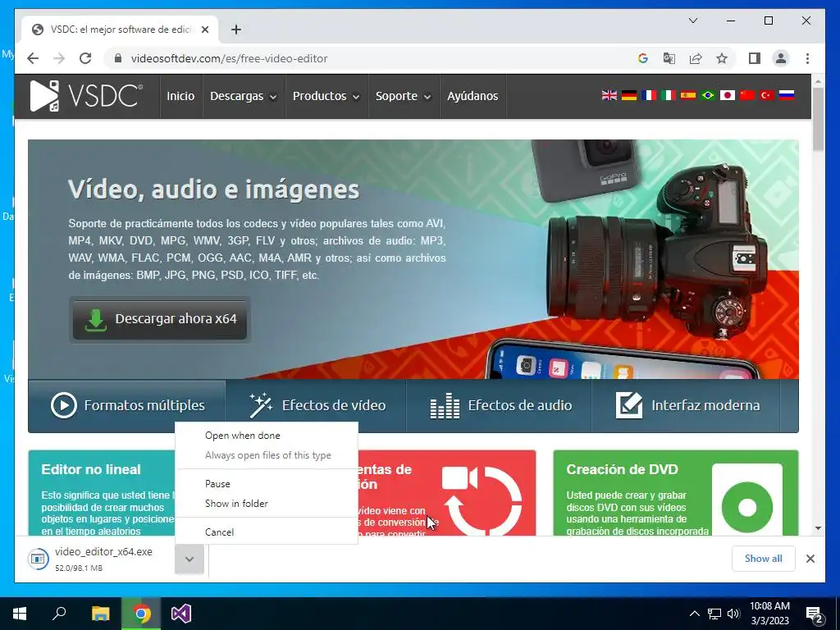The image size is (840, 630).
Task: Select the Spanish flag language icon
Action: (688, 95)
